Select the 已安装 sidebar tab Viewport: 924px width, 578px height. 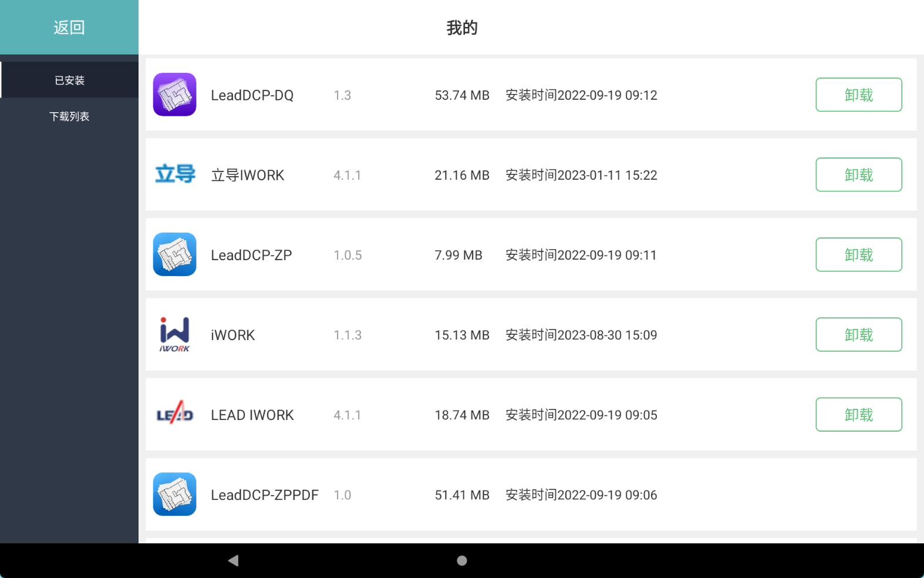pyautogui.click(x=69, y=80)
